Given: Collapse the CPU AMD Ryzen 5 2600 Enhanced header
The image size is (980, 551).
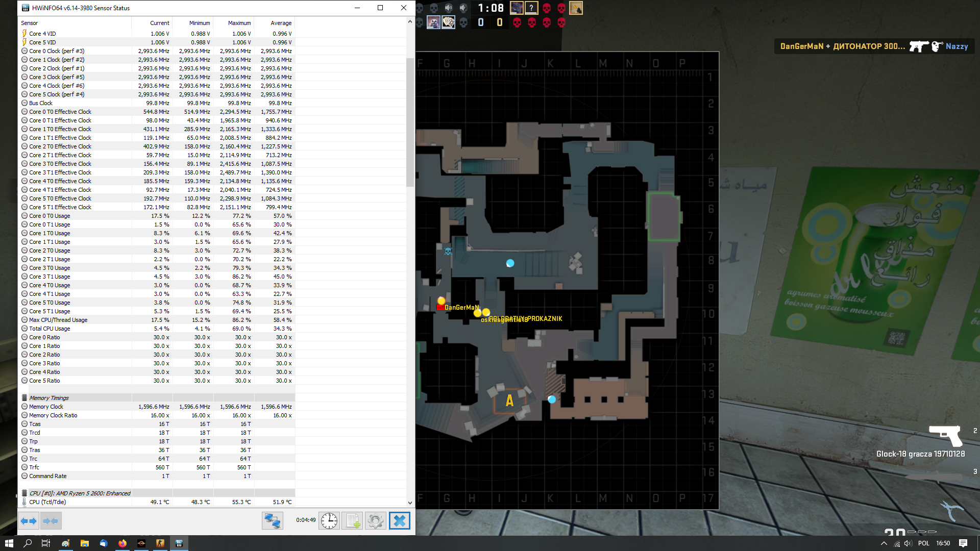Looking at the screenshot, I should coord(79,493).
